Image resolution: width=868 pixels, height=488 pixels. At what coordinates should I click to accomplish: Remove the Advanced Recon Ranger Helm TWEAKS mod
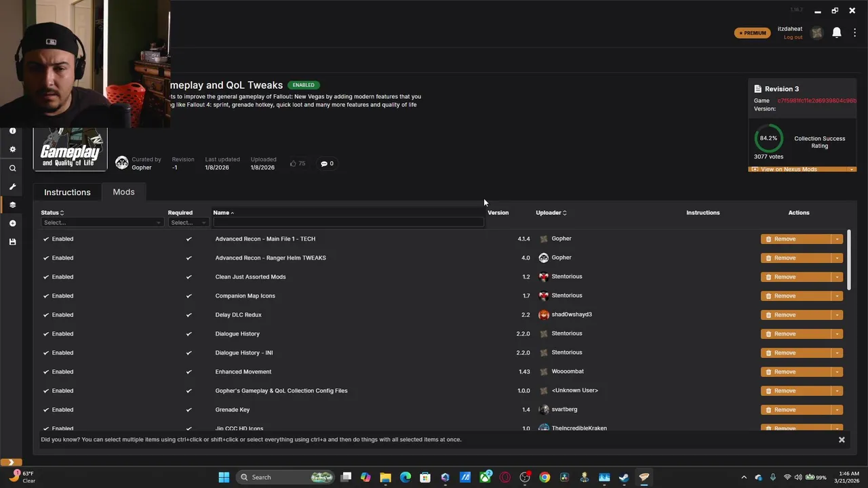(x=796, y=258)
